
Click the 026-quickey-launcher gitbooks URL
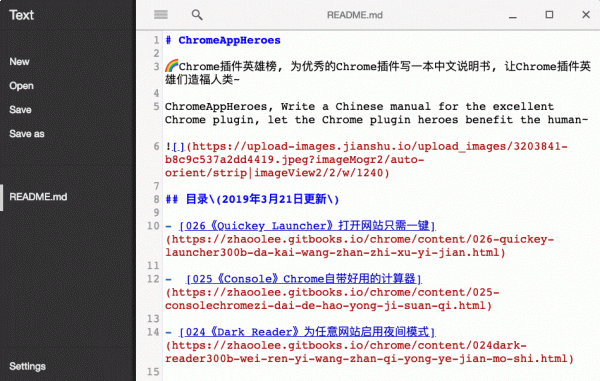tap(359, 246)
